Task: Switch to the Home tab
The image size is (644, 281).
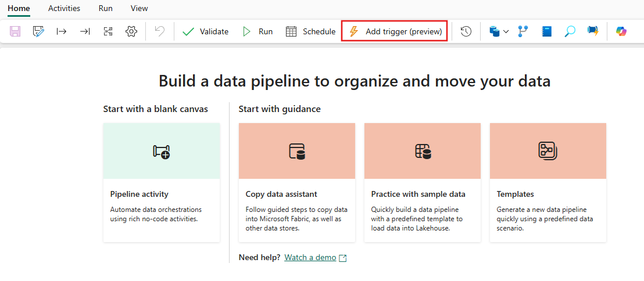Action: click(19, 8)
